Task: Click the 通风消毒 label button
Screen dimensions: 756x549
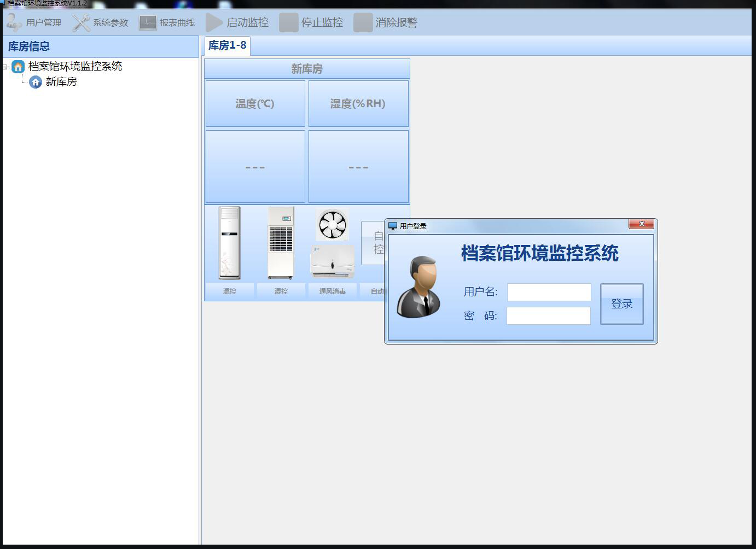Action: 333,291
